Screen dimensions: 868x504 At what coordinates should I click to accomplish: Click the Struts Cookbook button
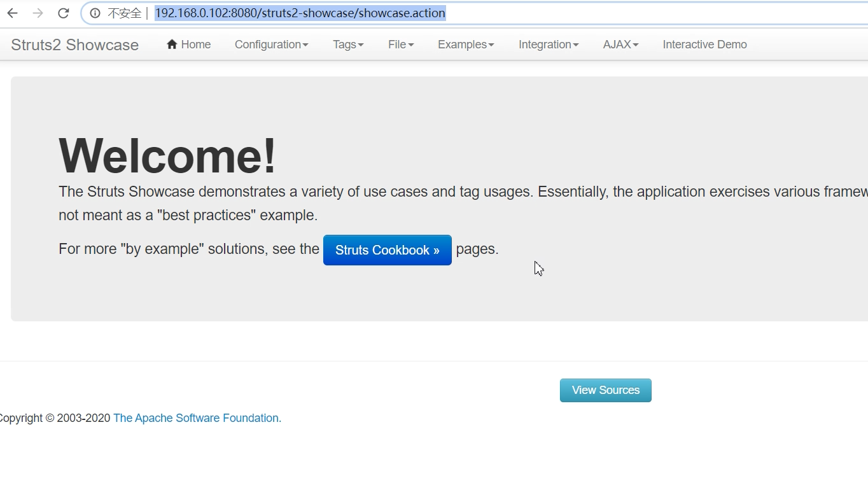tap(388, 250)
